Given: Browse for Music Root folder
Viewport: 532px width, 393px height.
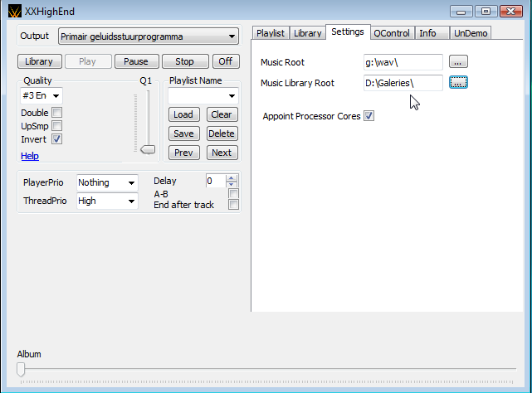Looking at the screenshot, I should coord(458,61).
